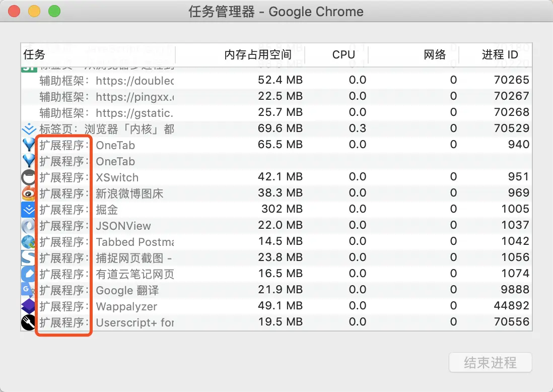Click the window title 任务管理器 - Google Chrome
The image size is (553, 392).
point(276,12)
